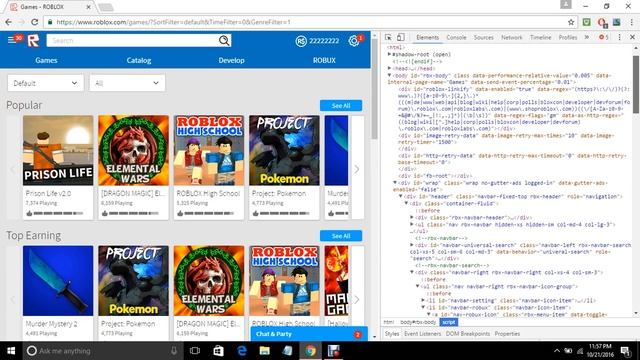
Task: Click the ROBUX link in Roblox navbar
Action: pos(324,60)
